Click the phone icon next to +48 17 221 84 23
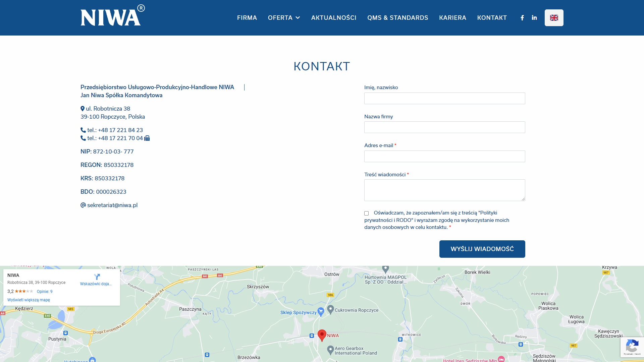This screenshot has width=644, height=362. (x=83, y=130)
